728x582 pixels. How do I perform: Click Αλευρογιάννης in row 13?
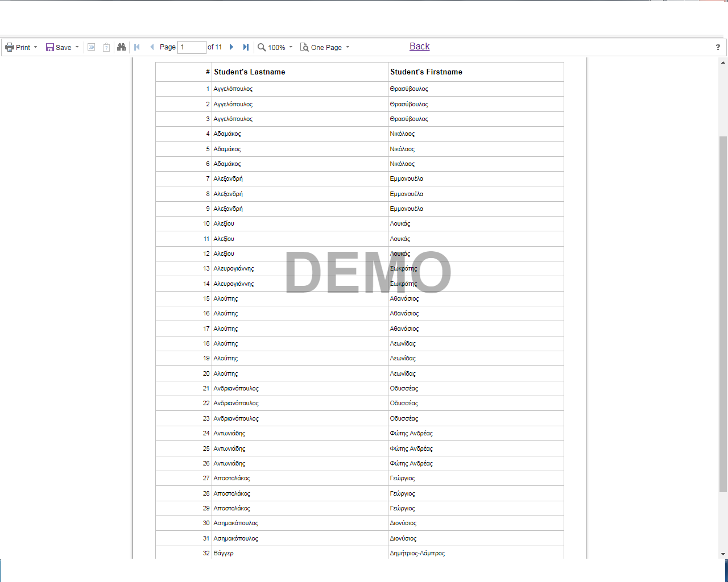coord(234,269)
